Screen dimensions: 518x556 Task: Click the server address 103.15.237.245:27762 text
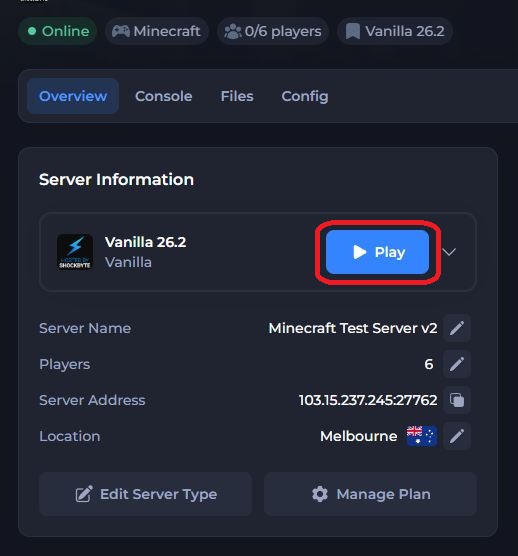click(368, 400)
